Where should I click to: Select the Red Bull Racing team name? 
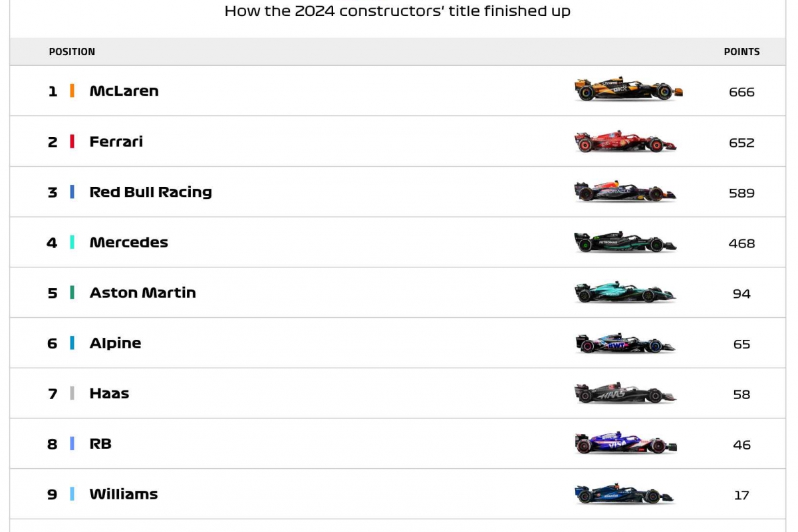coord(151,192)
